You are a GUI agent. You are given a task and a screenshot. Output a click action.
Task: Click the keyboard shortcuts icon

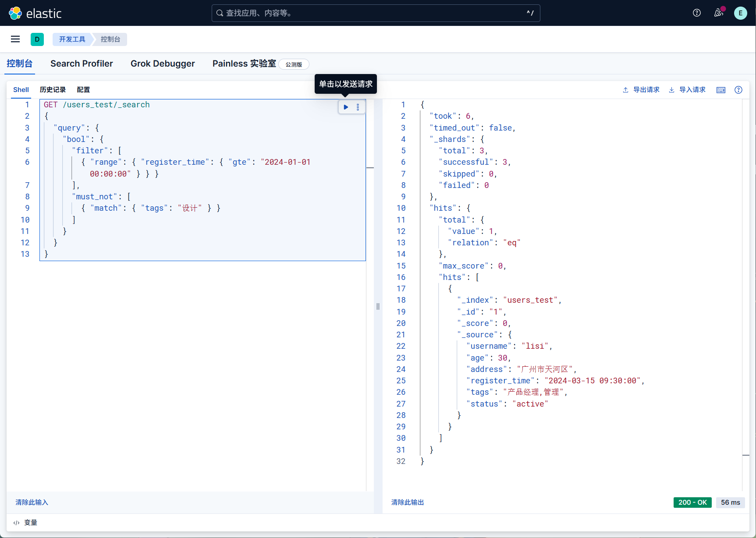click(x=721, y=90)
